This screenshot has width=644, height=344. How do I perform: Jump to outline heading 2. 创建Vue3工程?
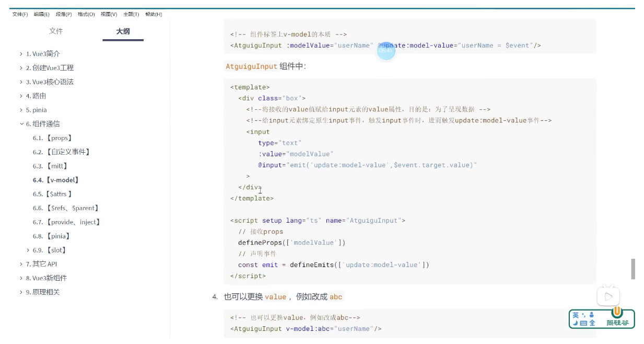50,68
